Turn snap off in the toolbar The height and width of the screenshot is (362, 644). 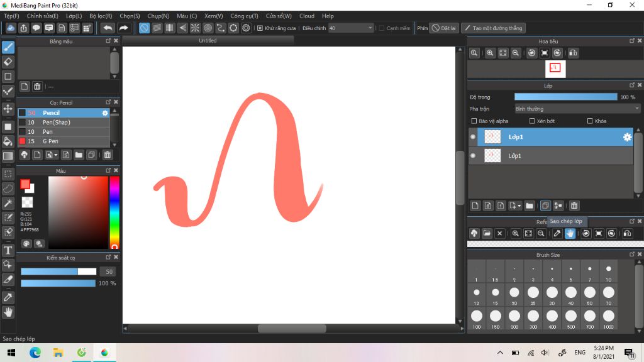pyautogui.click(x=144, y=28)
